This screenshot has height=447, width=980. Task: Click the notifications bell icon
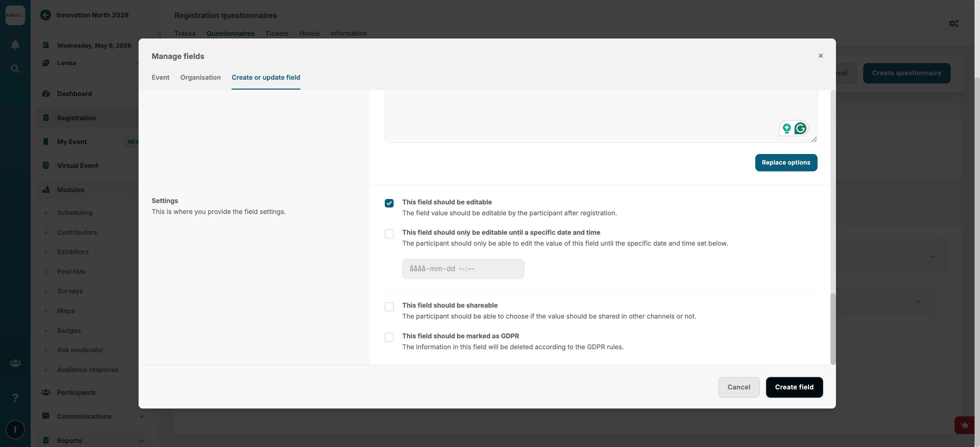(15, 45)
